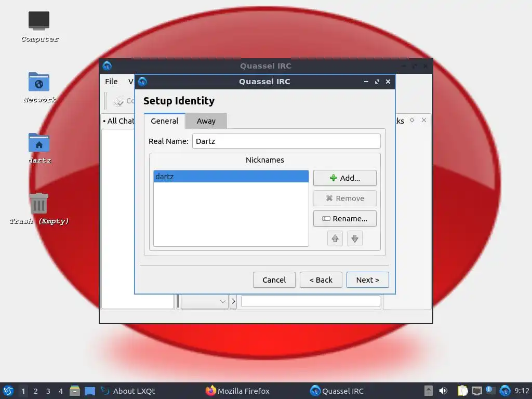Maximize the Setup Identity dialog

click(377, 82)
